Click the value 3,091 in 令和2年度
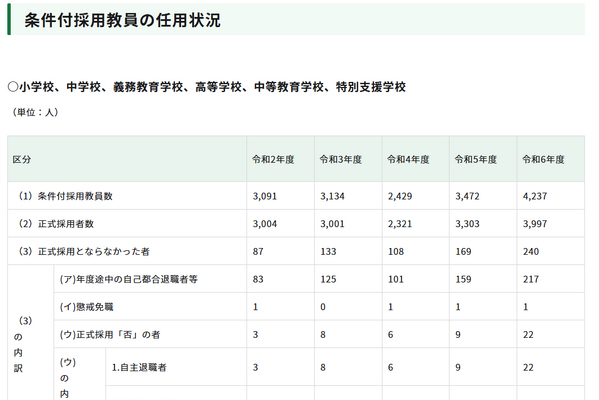The width and height of the screenshot is (599, 400). (x=265, y=196)
